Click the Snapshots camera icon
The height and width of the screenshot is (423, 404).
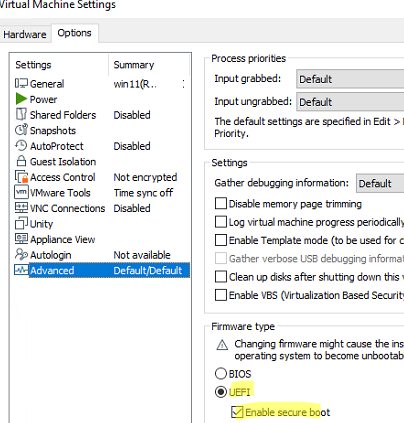pos(21,130)
